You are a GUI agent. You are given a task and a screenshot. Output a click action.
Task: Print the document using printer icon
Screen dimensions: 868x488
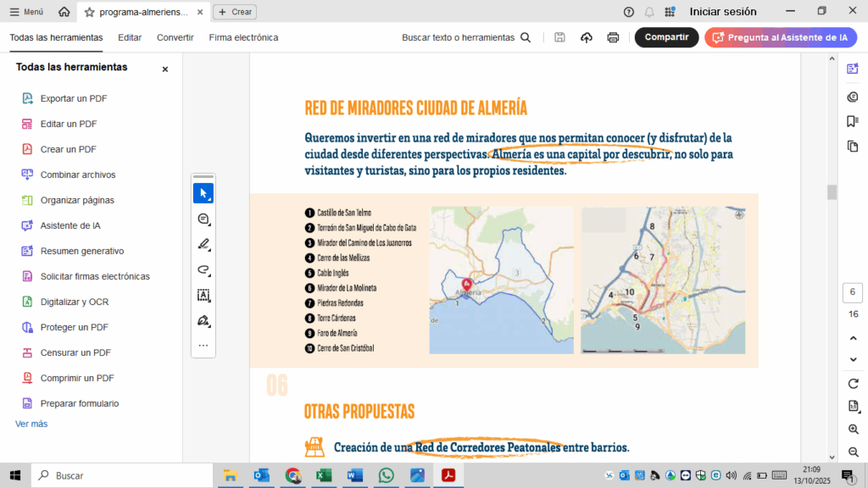[613, 37]
